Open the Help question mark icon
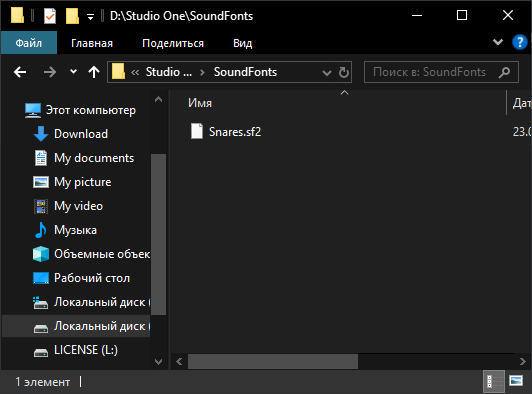The height and width of the screenshot is (394, 532). coord(519,43)
